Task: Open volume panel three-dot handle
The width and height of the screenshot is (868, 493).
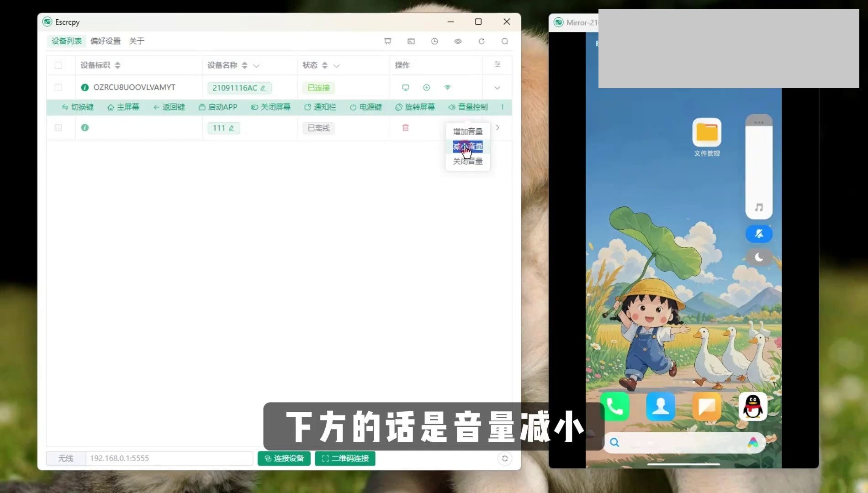Action: tap(759, 122)
